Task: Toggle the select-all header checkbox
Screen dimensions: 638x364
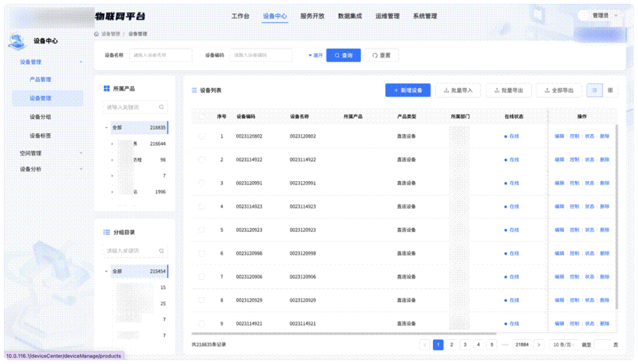Action: (x=202, y=116)
